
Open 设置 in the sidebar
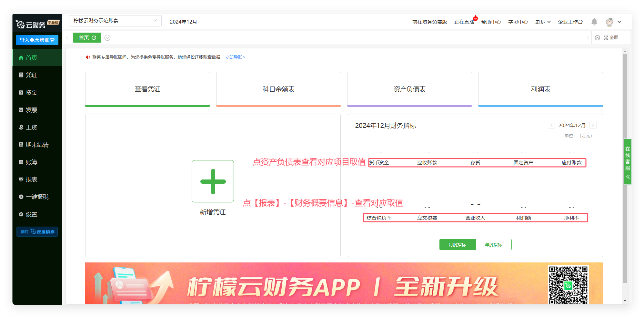(x=31, y=214)
